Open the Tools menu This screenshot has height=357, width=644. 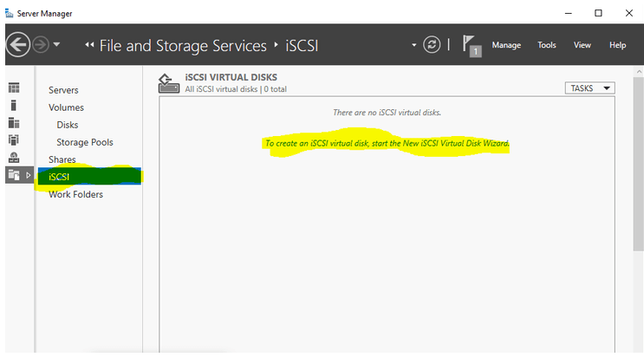pyautogui.click(x=547, y=45)
